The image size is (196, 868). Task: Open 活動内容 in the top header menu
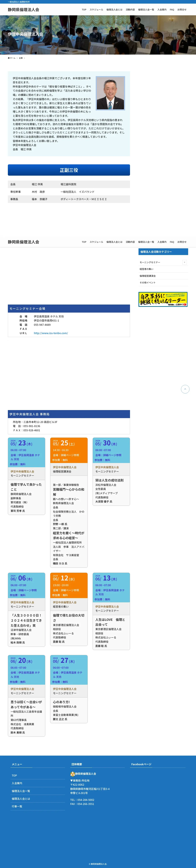130,10
